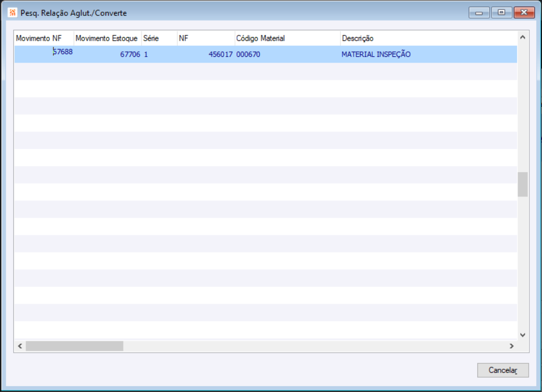Click horizontal scrollbar left arrow

click(20, 346)
